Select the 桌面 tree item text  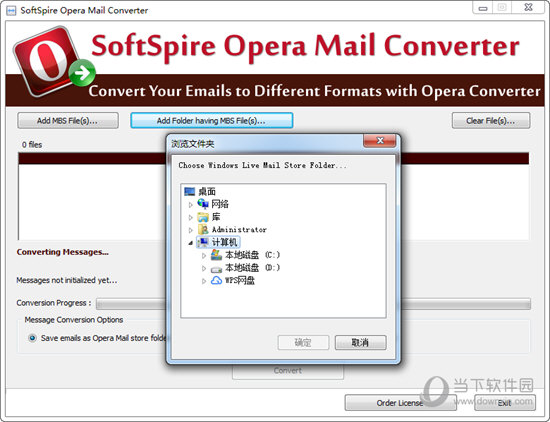click(x=207, y=192)
